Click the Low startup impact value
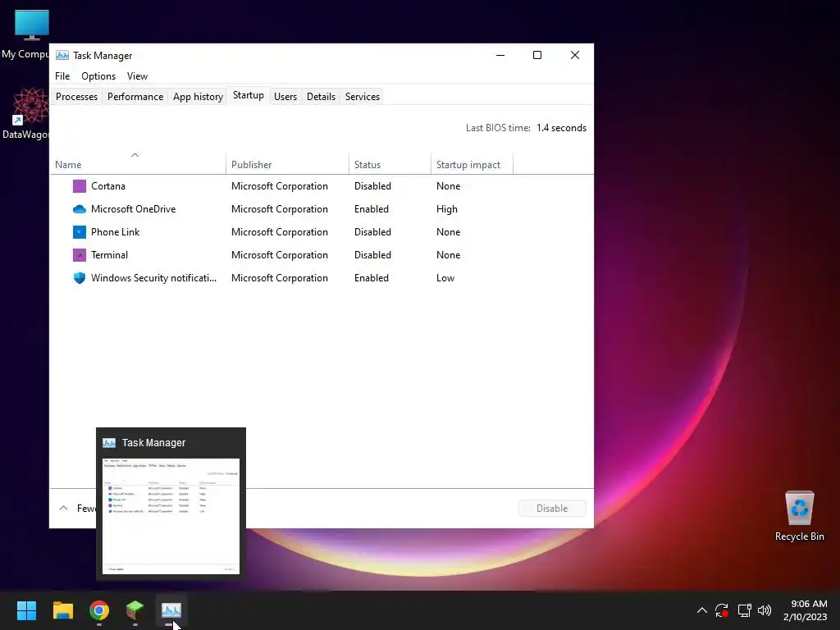 coord(445,278)
